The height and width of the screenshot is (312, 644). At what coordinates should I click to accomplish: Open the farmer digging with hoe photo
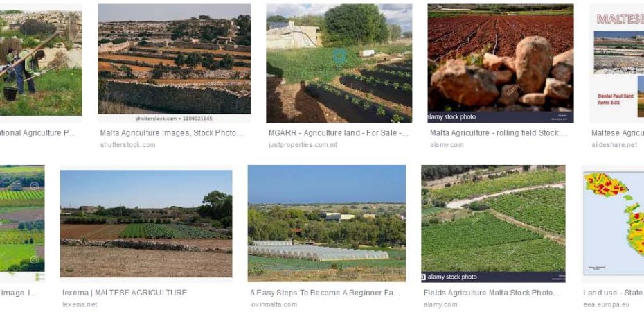click(x=41, y=63)
